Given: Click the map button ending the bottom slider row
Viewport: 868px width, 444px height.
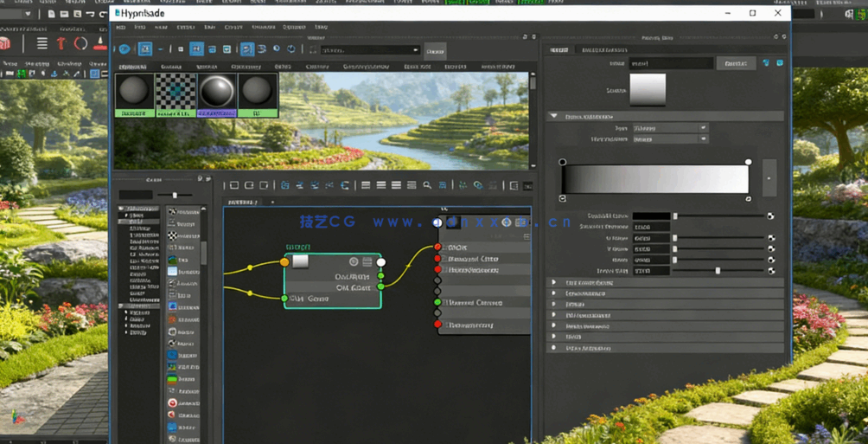Looking at the screenshot, I should click(x=771, y=271).
